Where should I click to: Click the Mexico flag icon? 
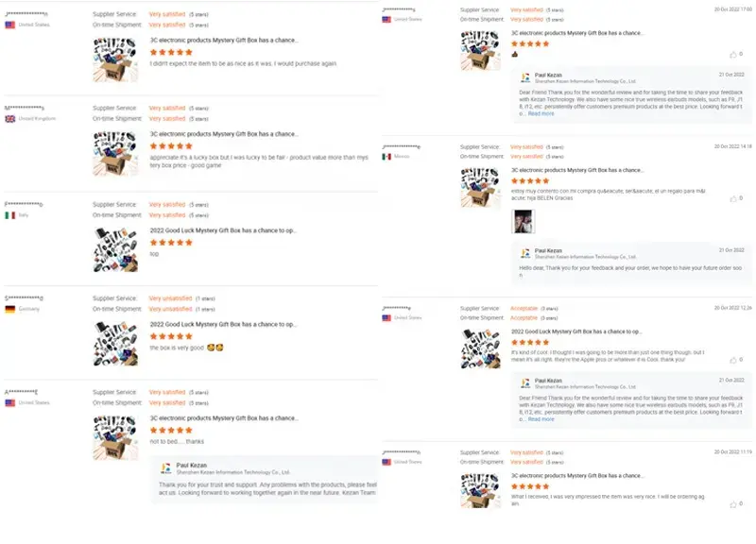[387, 157]
